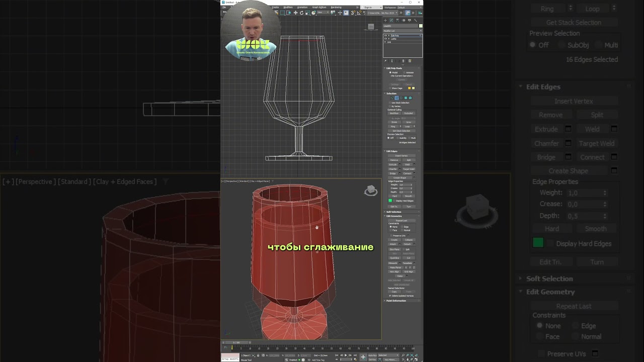The height and width of the screenshot is (362, 644).
Task: Select the Rotate tool in main toolbar
Action: (x=301, y=13)
